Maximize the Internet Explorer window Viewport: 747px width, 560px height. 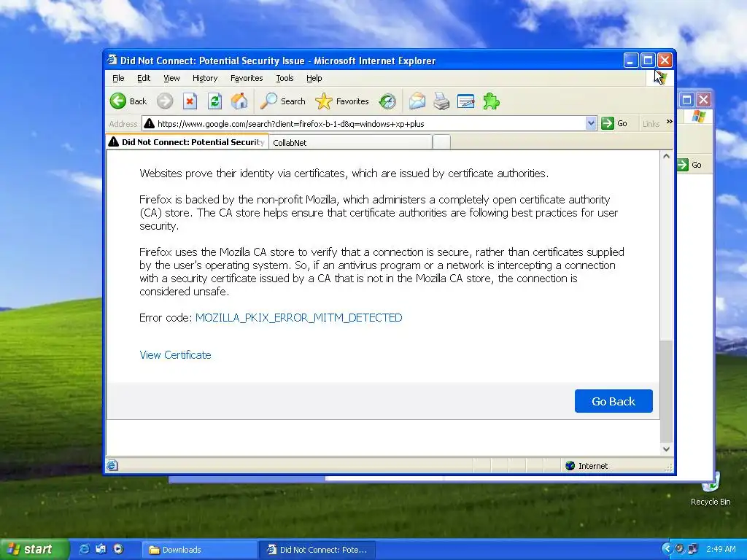pyautogui.click(x=648, y=61)
